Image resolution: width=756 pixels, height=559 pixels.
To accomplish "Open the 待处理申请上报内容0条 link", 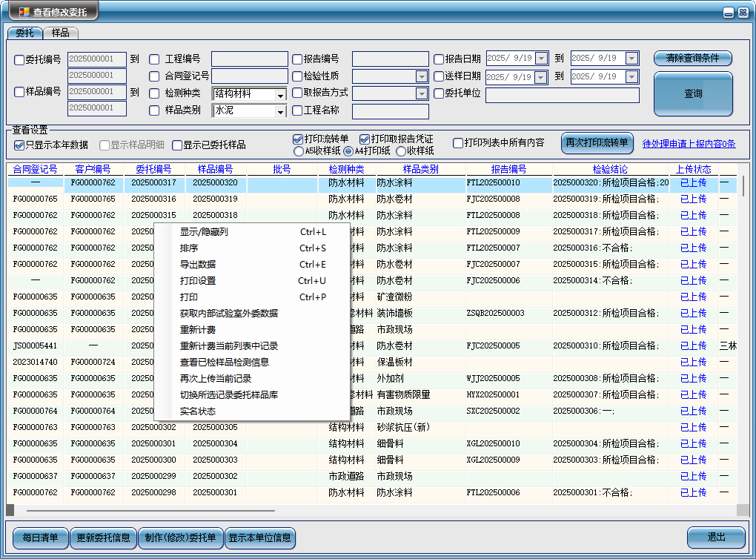I will pos(689,144).
